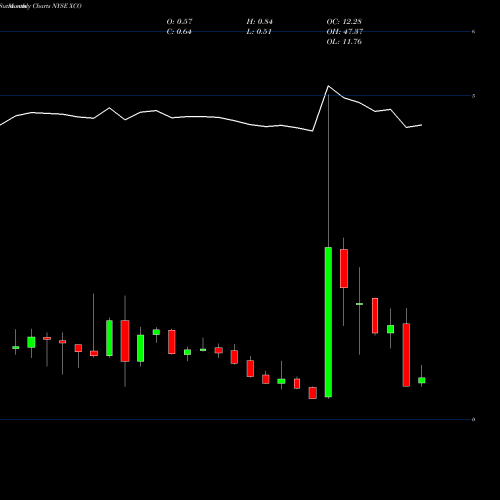This screenshot has height=500, width=500.
Task: Click the tallest green candlestick body
Action: (328, 322)
